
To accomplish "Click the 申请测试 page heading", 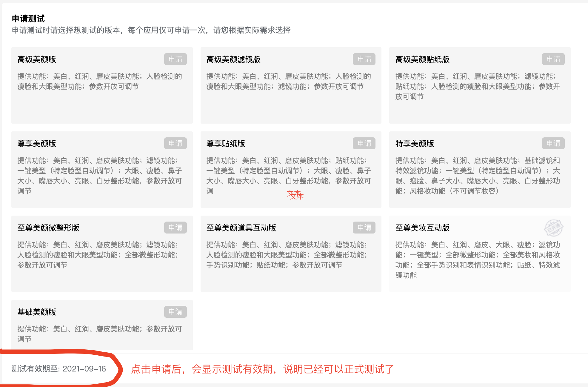I will tap(28, 19).
